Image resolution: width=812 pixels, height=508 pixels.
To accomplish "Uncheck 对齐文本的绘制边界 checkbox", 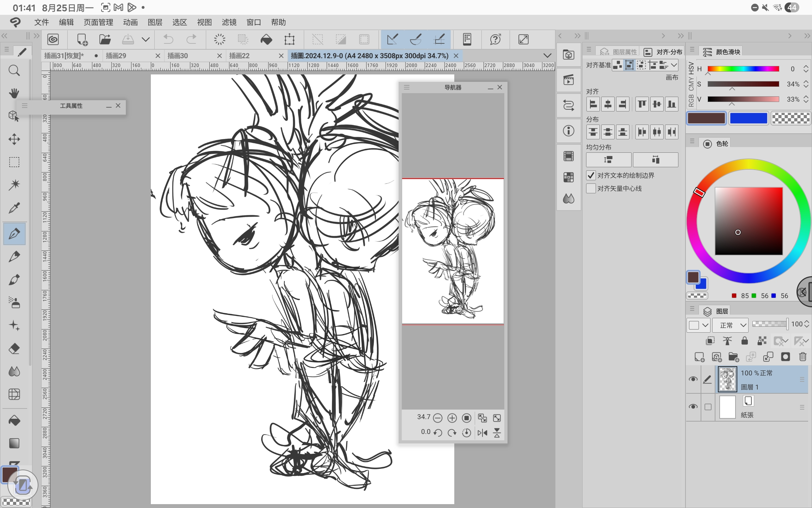I will point(591,175).
